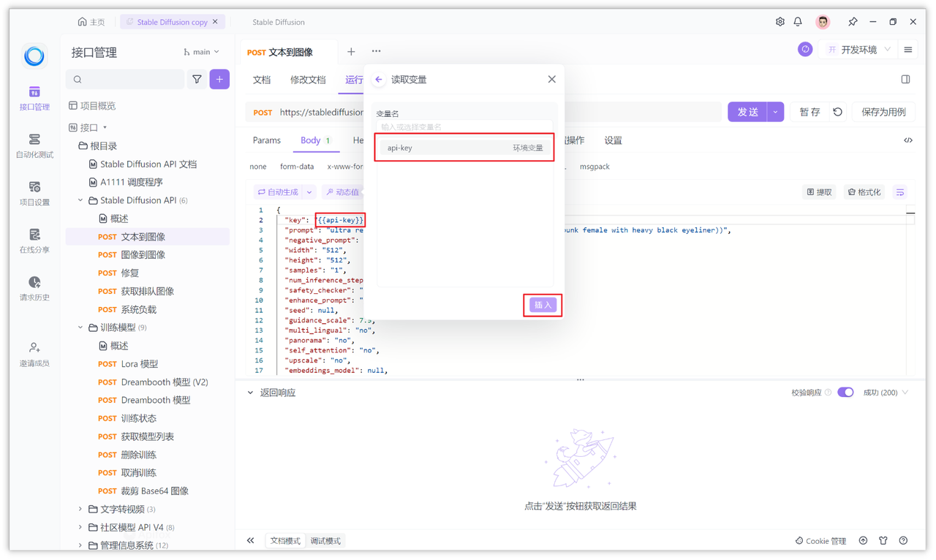Switch to the 主页 home tab

coord(91,22)
